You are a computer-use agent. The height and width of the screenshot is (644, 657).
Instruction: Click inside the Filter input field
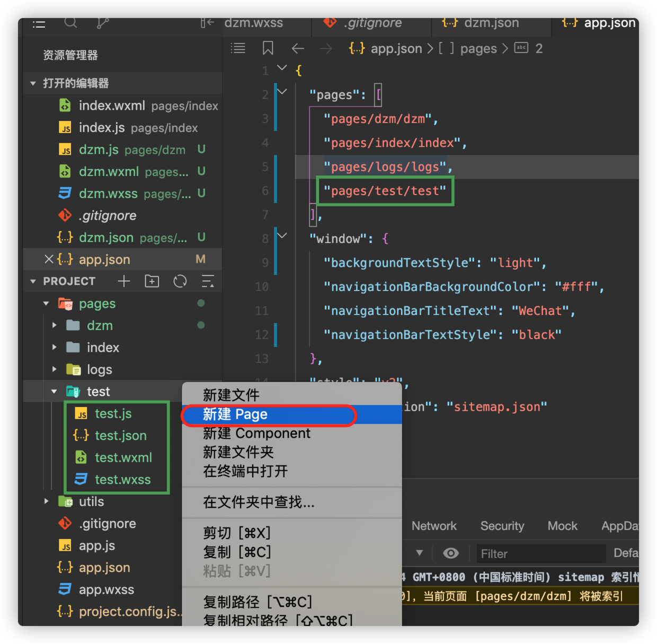click(540, 553)
